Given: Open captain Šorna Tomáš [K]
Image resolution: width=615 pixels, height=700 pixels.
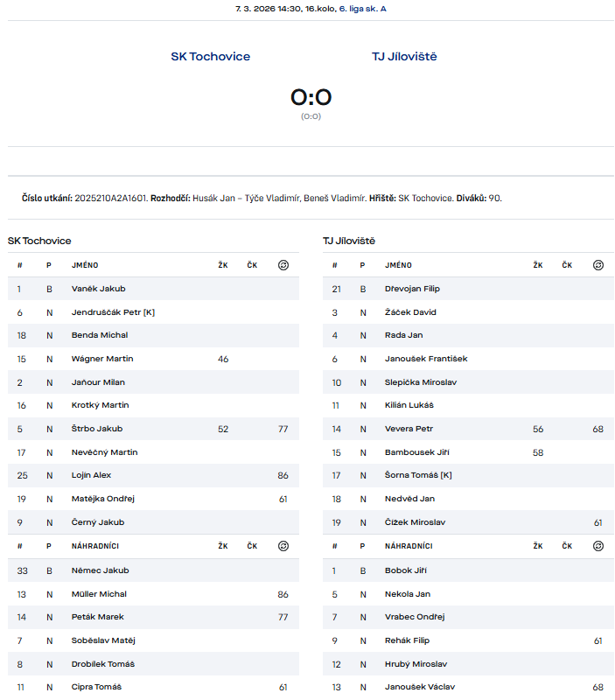Looking at the screenshot, I should [418, 475].
